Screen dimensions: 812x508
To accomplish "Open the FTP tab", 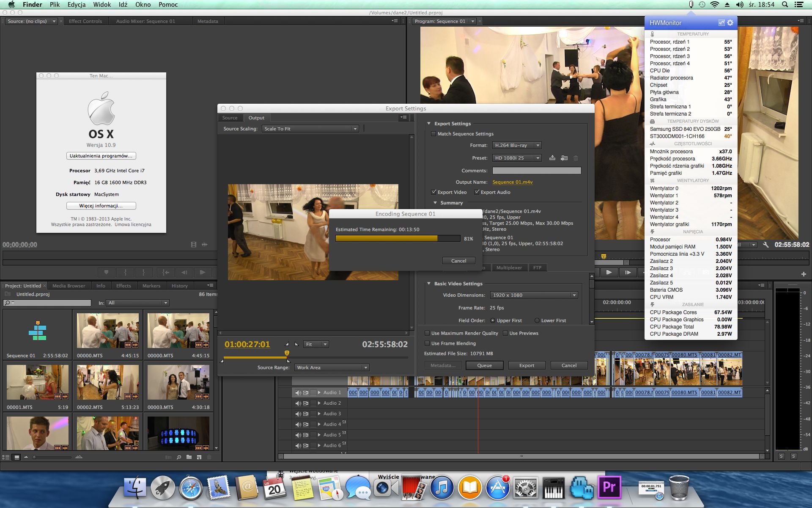I will pyautogui.click(x=537, y=268).
